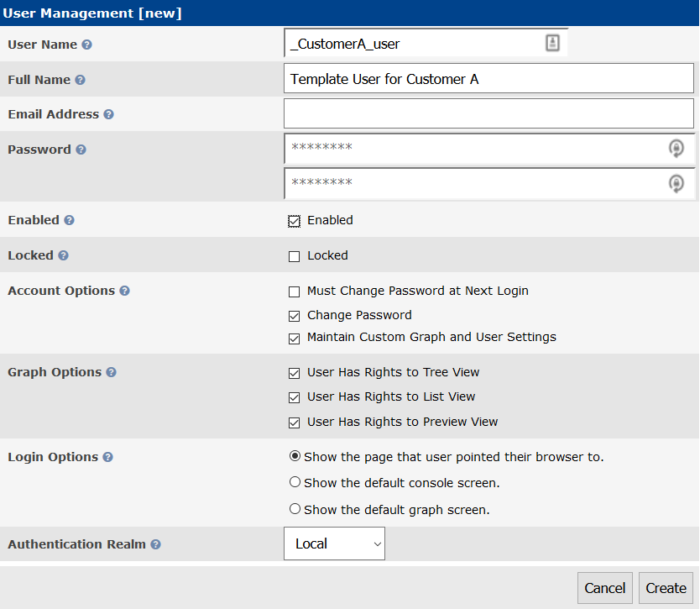Image resolution: width=700 pixels, height=609 pixels.
Task: Click the Authentication Realm help icon
Action: pyautogui.click(x=155, y=544)
